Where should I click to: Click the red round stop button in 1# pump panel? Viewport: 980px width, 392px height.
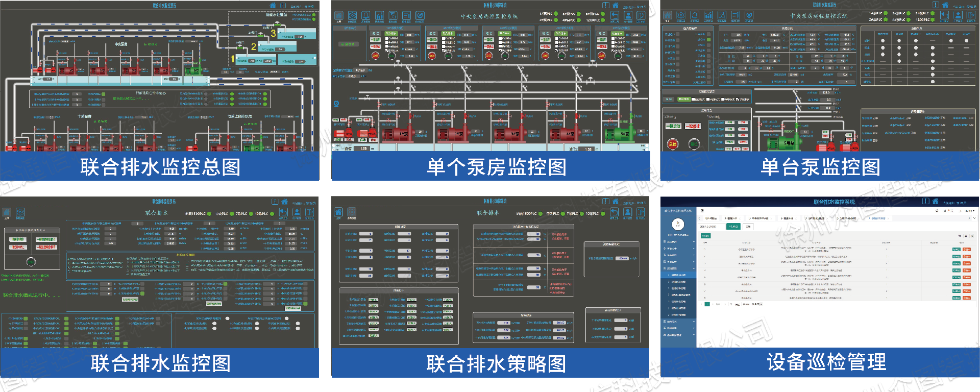(x=375, y=56)
